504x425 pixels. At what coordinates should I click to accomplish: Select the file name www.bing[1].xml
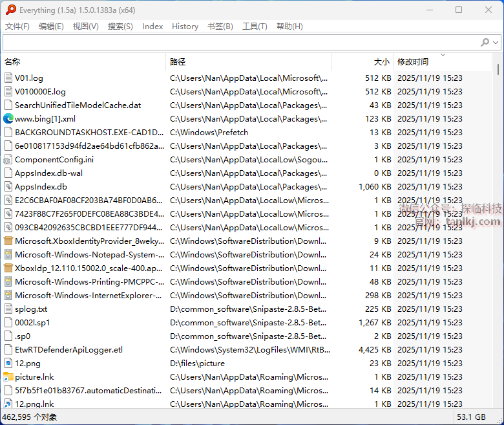(45, 119)
